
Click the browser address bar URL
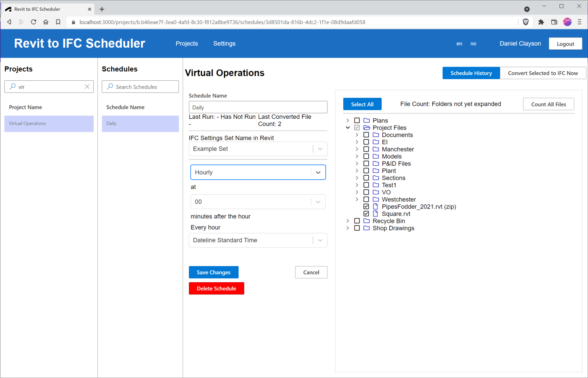(222, 22)
